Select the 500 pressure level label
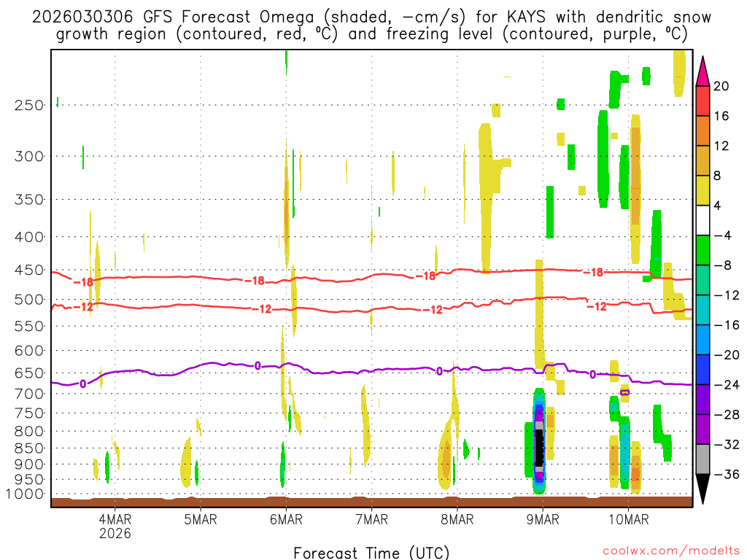 (x=29, y=300)
